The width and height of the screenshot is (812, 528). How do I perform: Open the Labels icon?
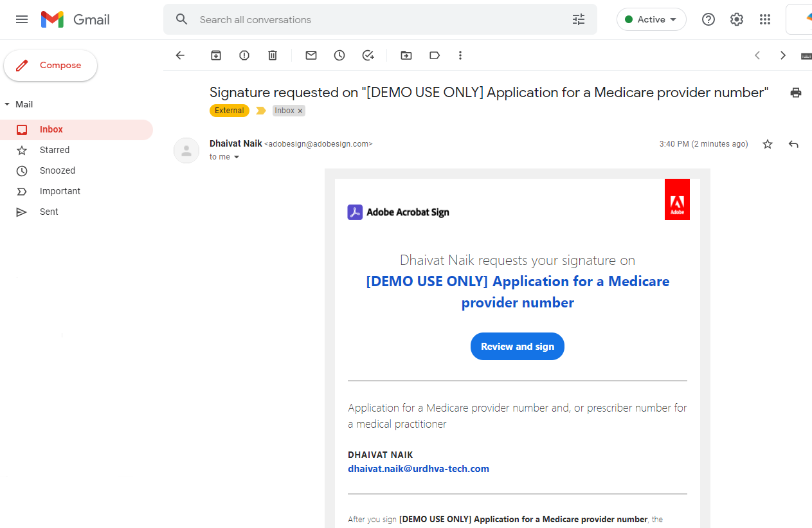tap(435, 55)
